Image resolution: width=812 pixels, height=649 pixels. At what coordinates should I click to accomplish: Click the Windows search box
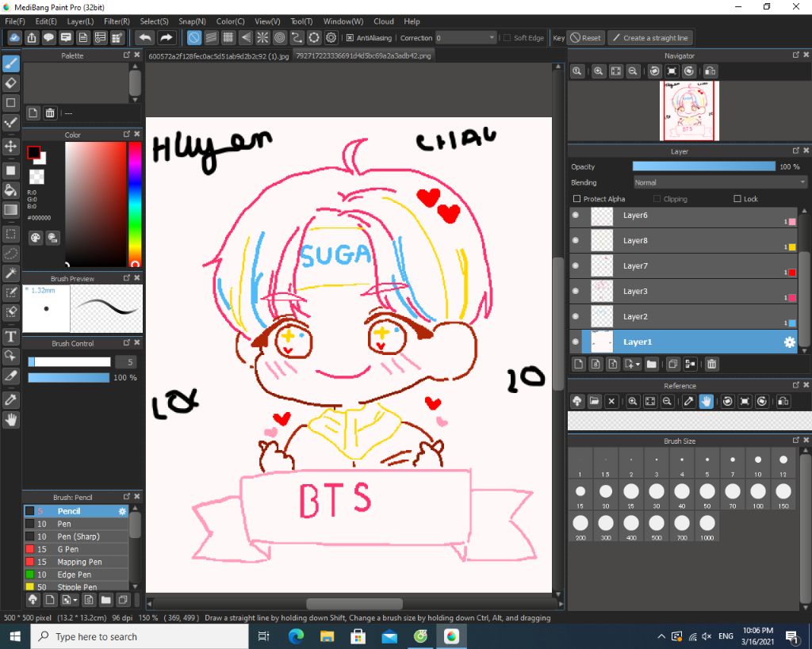point(140,636)
